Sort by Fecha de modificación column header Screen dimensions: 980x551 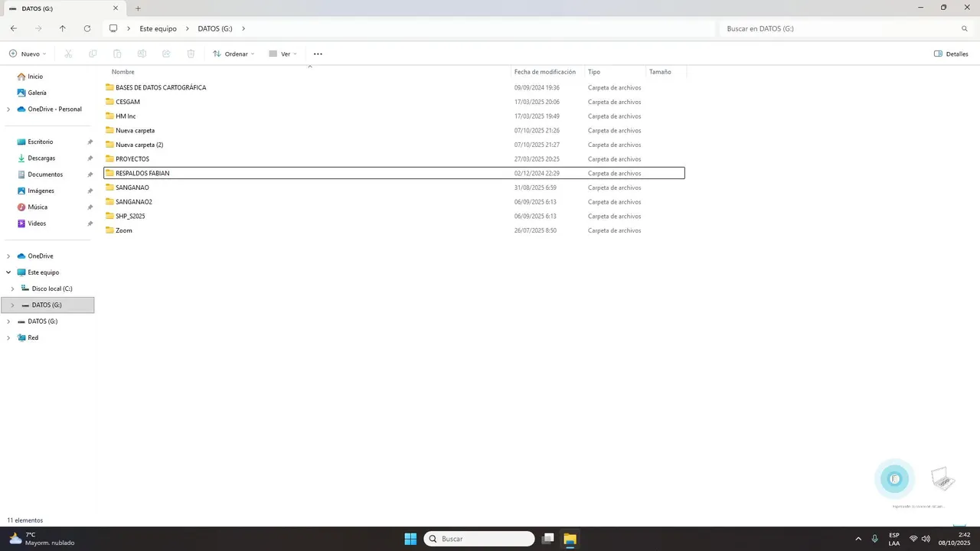tap(545, 72)
